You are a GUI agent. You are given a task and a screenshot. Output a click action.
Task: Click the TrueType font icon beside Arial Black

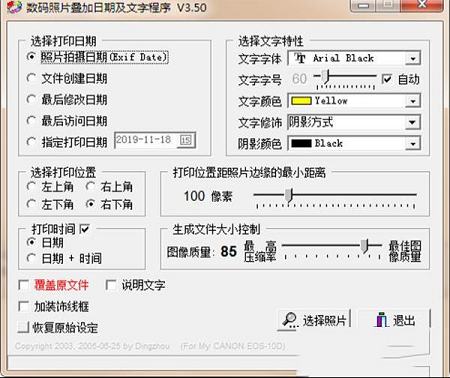coord(300,58)
